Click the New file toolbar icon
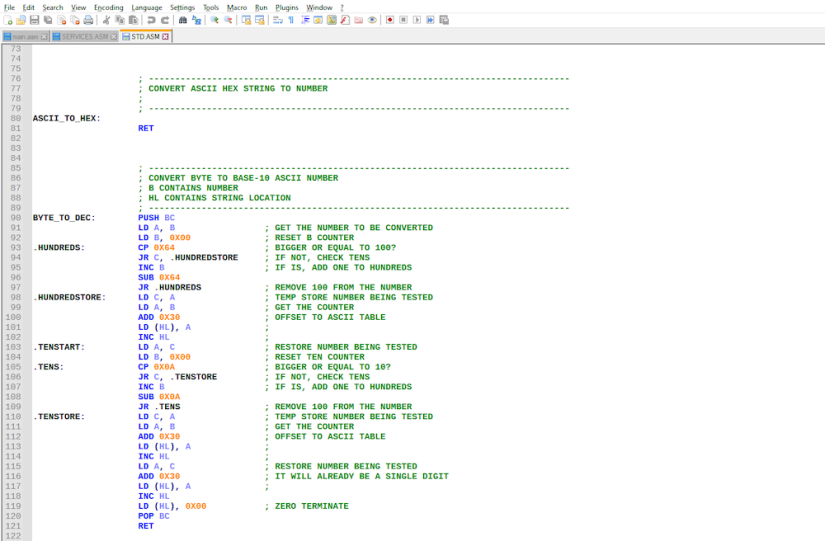 point(8,20)
